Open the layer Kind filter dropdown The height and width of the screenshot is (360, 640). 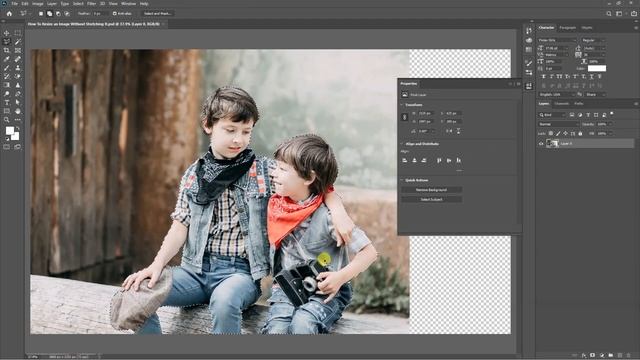(552, 115)
